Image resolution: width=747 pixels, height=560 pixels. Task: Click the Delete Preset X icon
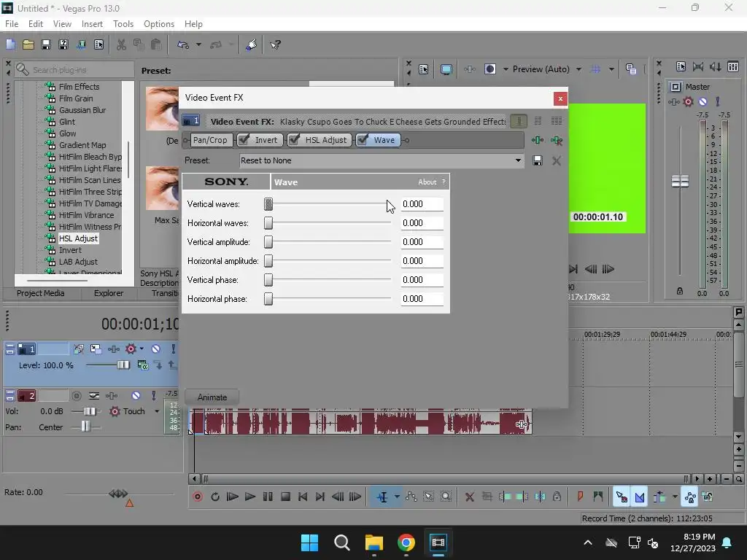pos(556,160)
